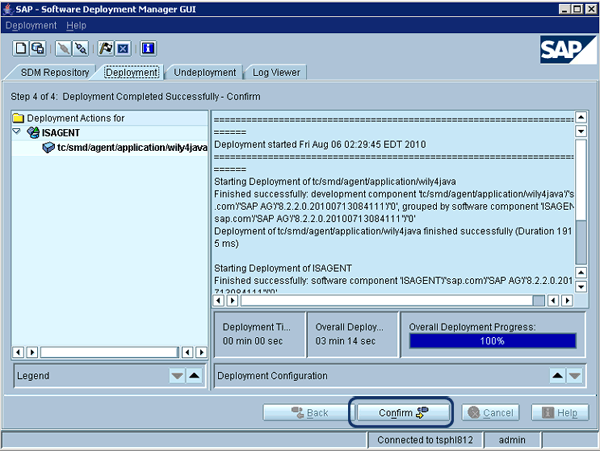Click the Cancel button

point(490,413)
